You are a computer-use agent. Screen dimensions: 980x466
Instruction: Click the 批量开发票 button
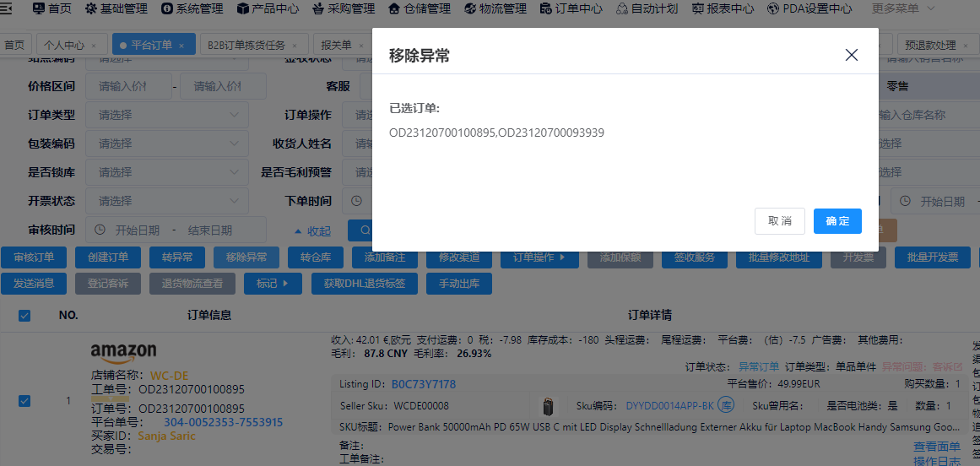click(x=933, y=257)
